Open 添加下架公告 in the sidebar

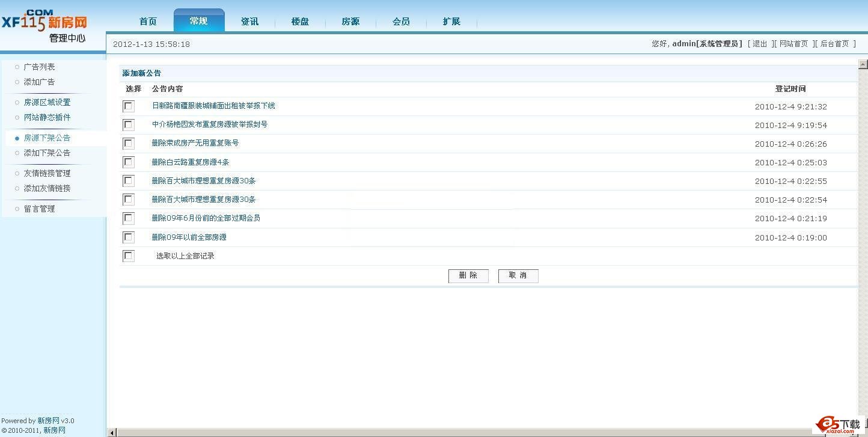click(x=47, y=153)
